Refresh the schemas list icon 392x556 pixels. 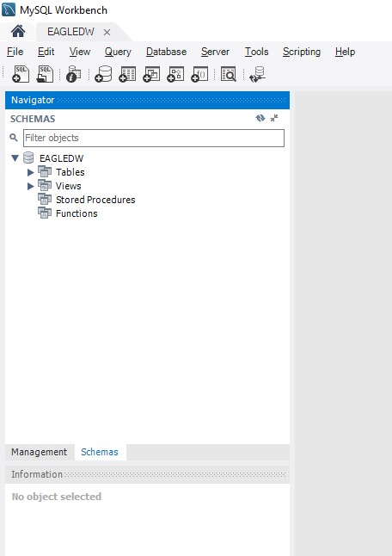pyautogui.click(x=260, y=118)
